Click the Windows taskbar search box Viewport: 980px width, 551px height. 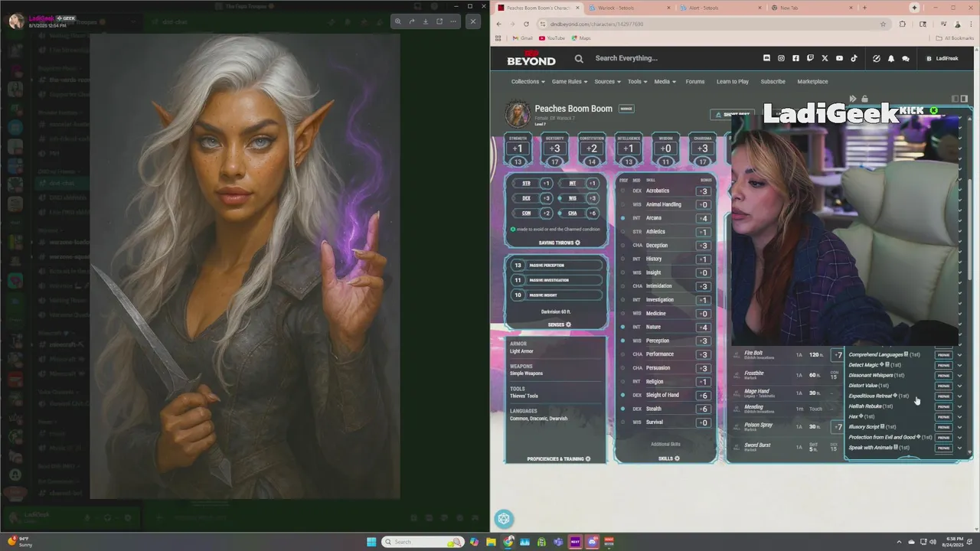pos(423,542)
